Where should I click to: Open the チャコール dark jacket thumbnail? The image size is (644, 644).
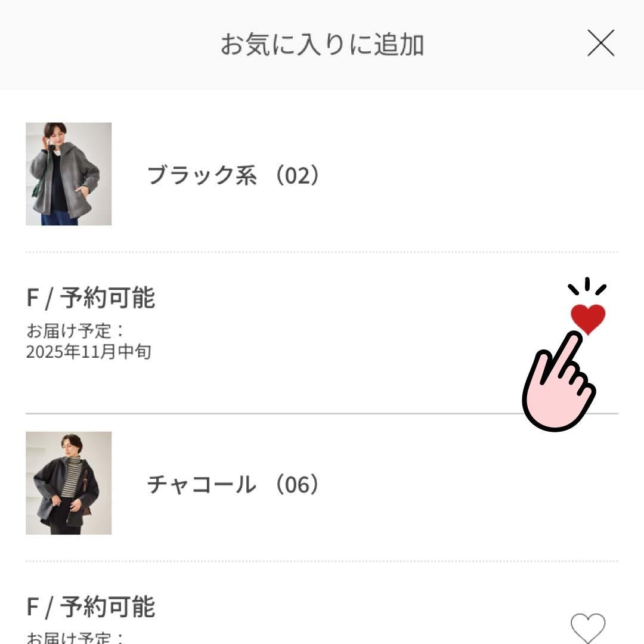(69, 483)
